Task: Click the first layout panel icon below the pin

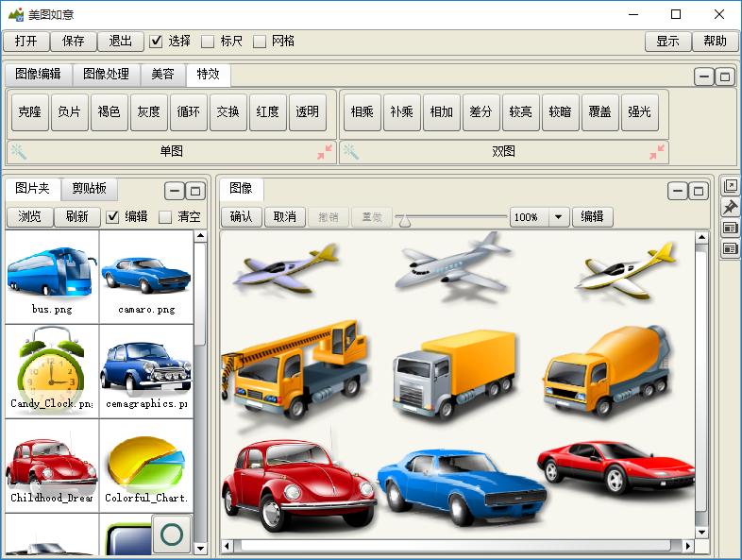Action: tap(730, 229)
